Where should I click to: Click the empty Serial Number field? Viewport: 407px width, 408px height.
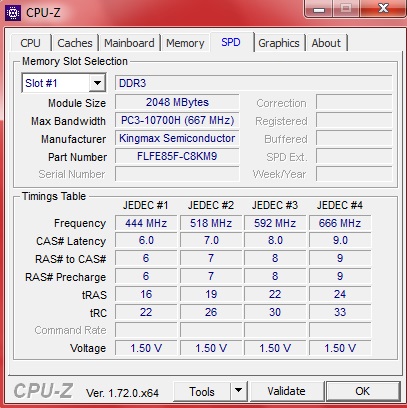177,174
